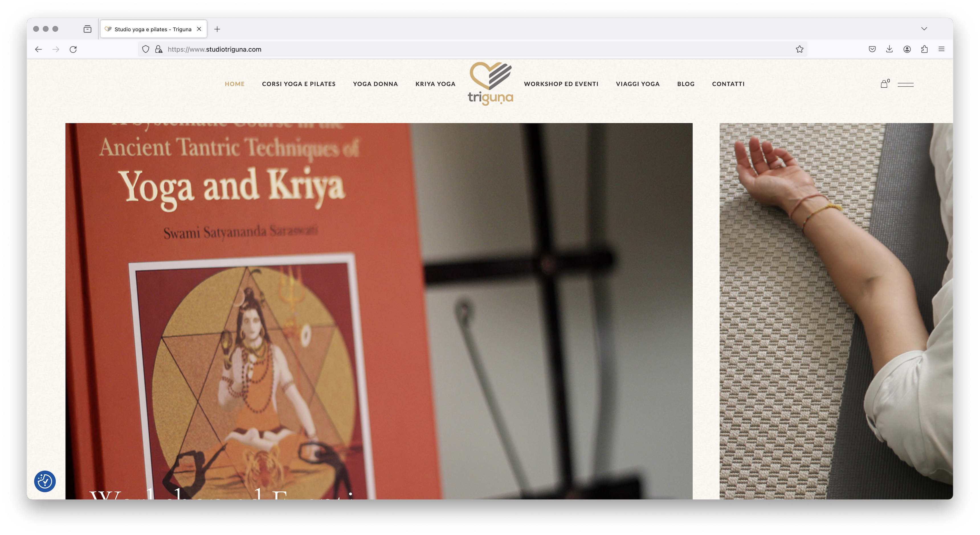Open the Firefox downloads panel
The height and width of the screenshot is (535, 980).
pyautogui.click(x=889, y=49)
